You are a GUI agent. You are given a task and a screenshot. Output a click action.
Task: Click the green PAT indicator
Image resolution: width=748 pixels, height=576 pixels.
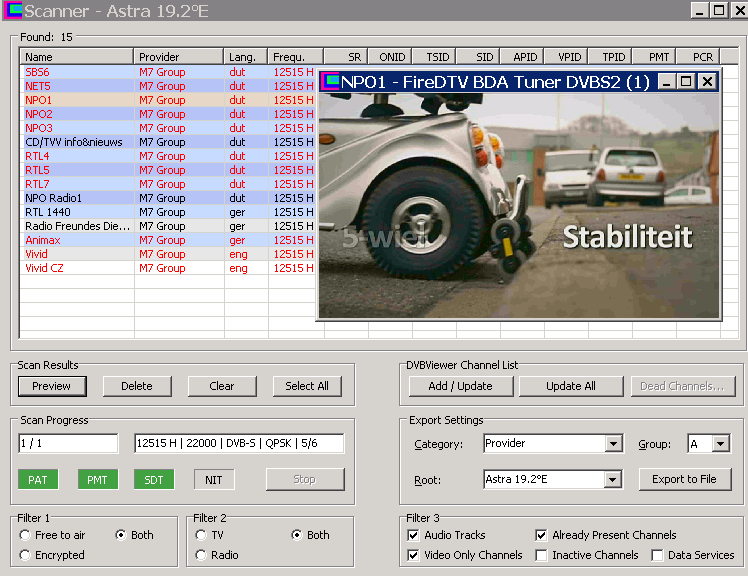[38, 480]
